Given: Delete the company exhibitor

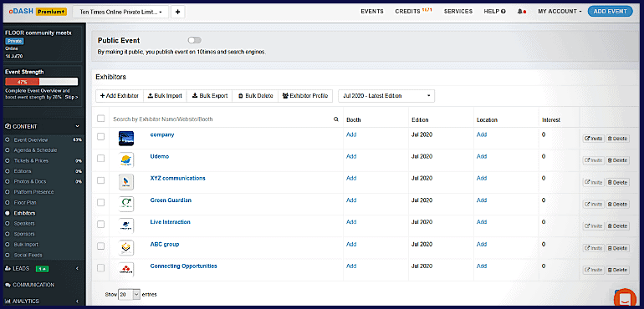Looking at the screenshot, I should [x=618, y=139].
